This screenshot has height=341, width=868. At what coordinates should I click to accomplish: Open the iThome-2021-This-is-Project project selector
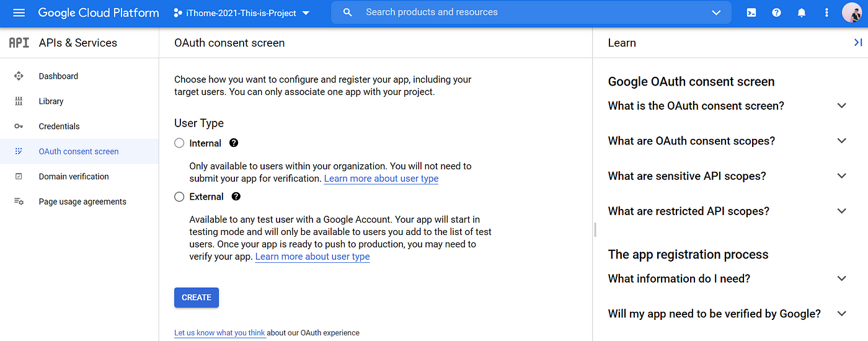[241, 13]
